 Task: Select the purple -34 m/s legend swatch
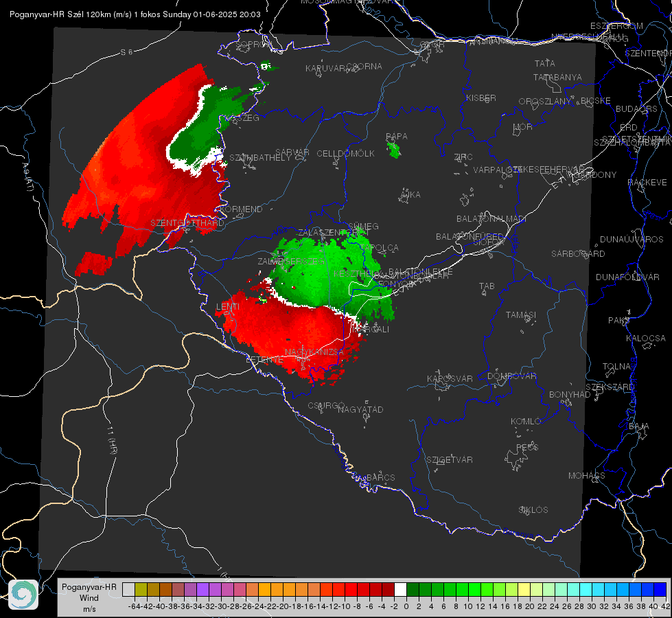point(202,590)
